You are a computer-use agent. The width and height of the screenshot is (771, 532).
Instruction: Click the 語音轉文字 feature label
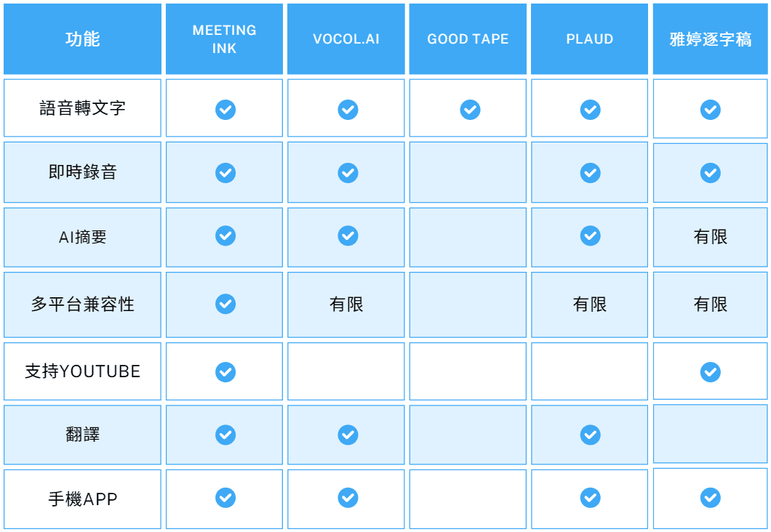82,108
